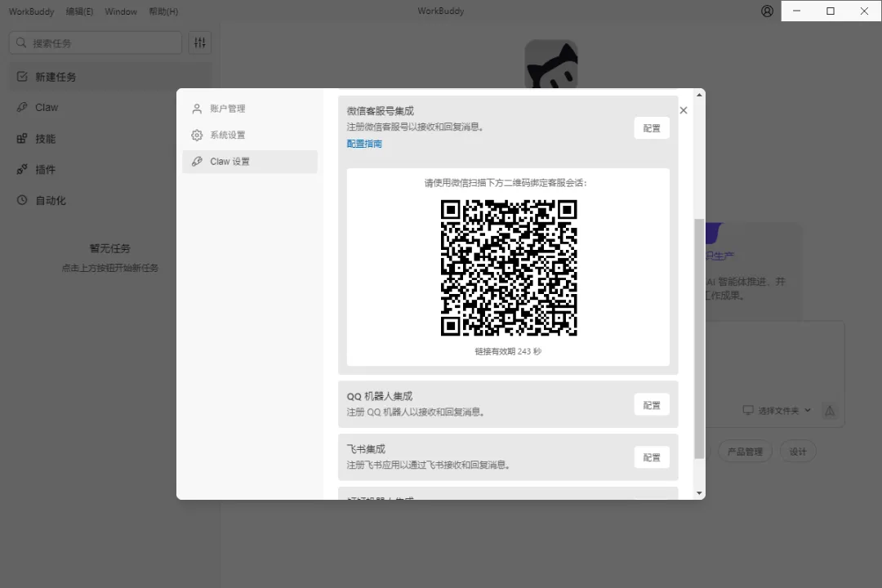882x588 pixels.
Task: Maximize the WorkBuddy window
Action: (x=831, y=11)
